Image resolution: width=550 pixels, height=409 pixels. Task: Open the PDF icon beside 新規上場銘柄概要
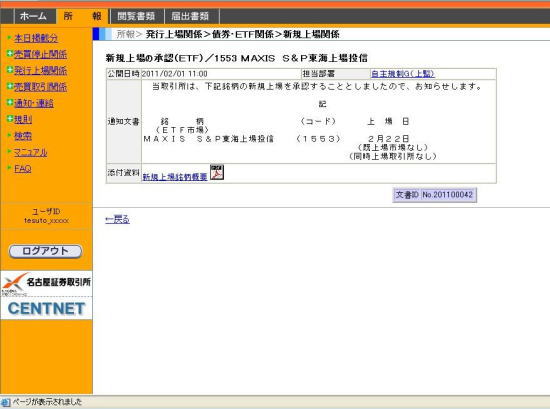(217, 172)
